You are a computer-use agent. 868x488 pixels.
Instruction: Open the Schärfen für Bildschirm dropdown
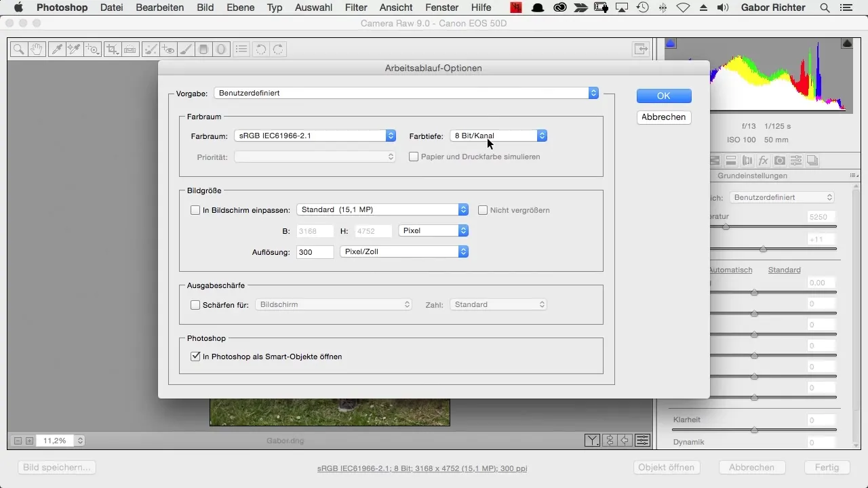click(334, 304)
